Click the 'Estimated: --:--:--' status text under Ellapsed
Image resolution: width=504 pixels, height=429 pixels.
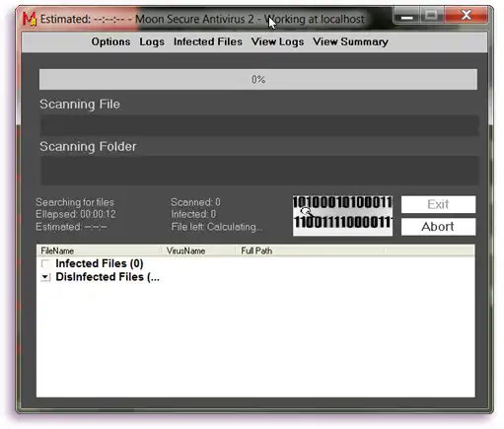(x=71, y=227)
